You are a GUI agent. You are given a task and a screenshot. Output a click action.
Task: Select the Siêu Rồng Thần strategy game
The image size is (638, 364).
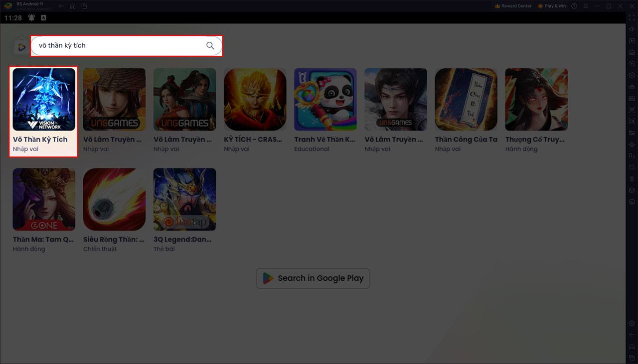click(x=114, y=210)
